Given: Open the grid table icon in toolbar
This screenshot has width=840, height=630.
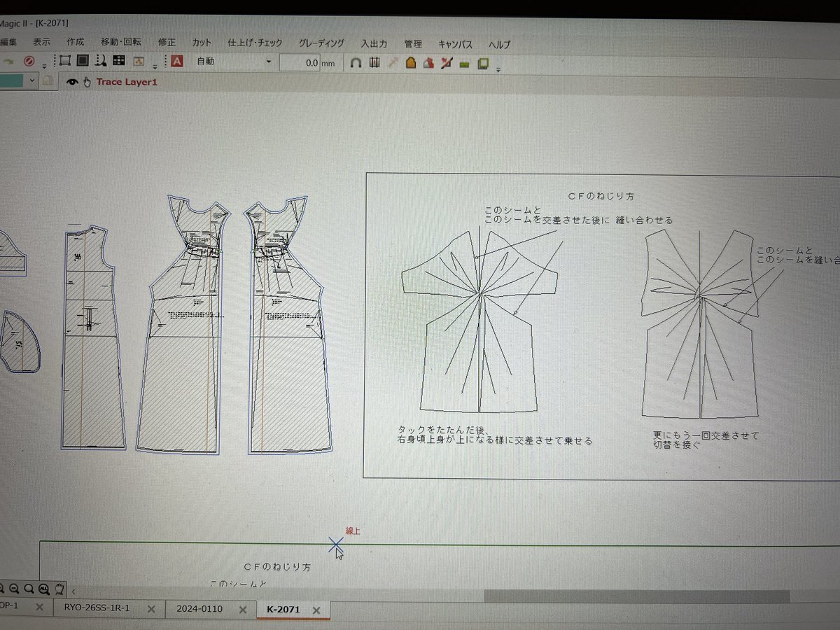Looking at the screenshot, I should tap(119, 61).
